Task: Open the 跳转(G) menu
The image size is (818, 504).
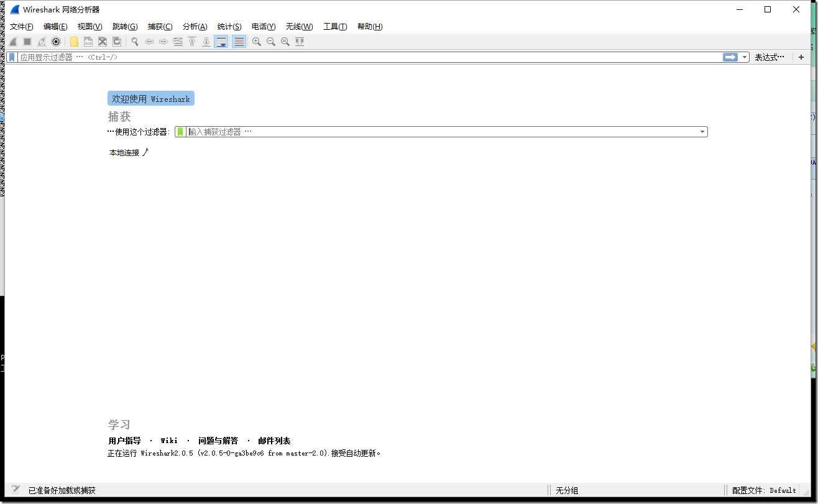Action: pos(124,27)
